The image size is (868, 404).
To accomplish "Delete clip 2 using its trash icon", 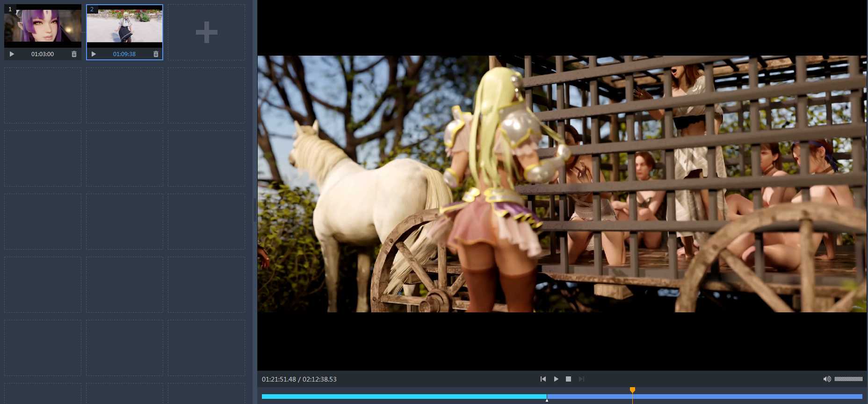I will pos(156,54).
